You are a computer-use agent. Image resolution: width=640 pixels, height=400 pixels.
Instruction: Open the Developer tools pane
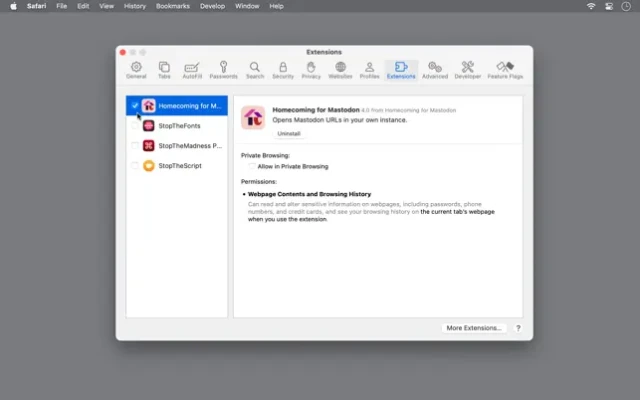[468, 69]
